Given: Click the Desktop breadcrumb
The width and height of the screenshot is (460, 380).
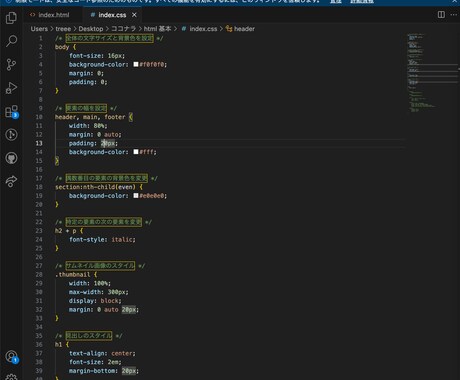Looking at the screenshot, I should 91,29.
